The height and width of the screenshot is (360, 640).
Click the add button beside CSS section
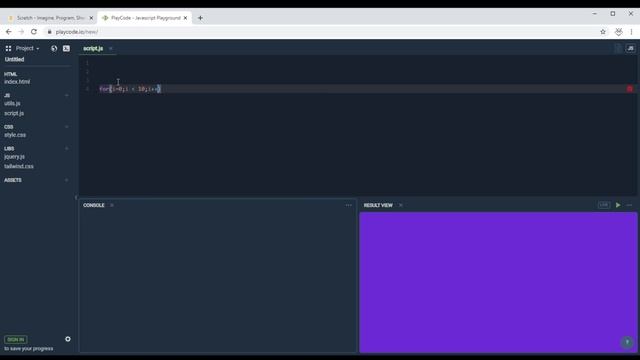pyautogui.click(x=67, y=127)
